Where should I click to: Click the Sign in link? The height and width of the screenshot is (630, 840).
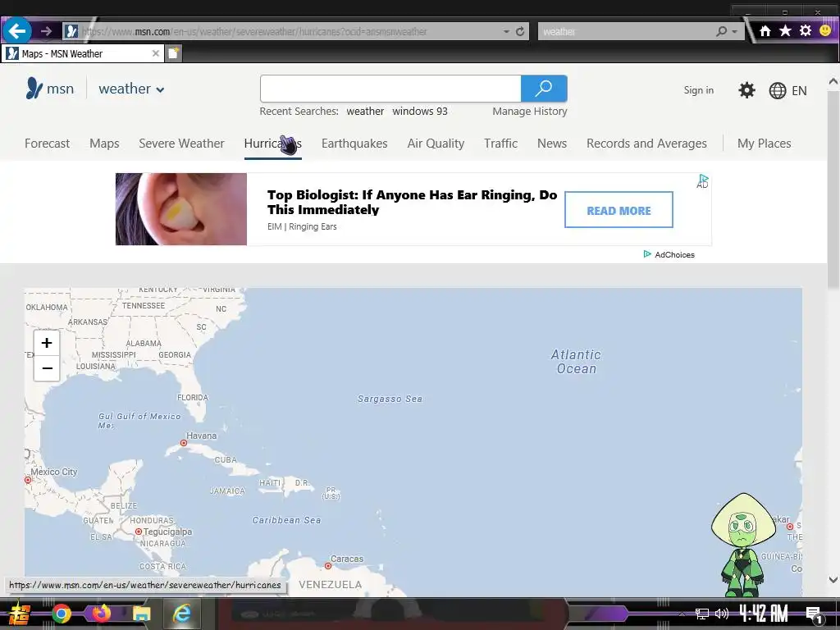[699, 90]
